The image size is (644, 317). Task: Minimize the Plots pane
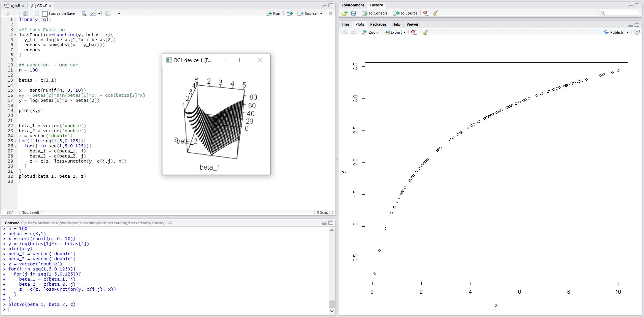click(631, 25)
